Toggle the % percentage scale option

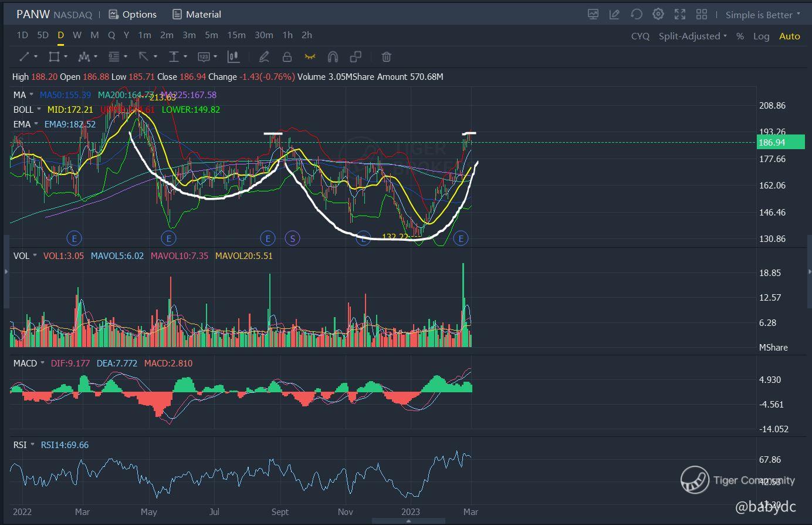point(740,36)
